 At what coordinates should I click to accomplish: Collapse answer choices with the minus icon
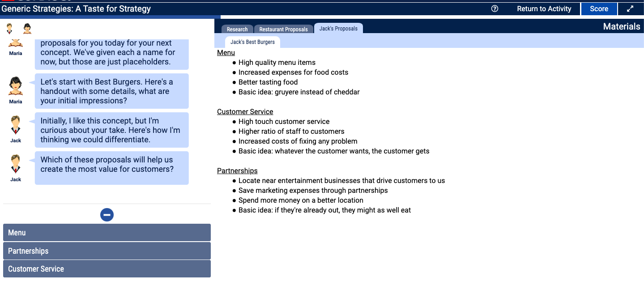(x=107, y=215)
